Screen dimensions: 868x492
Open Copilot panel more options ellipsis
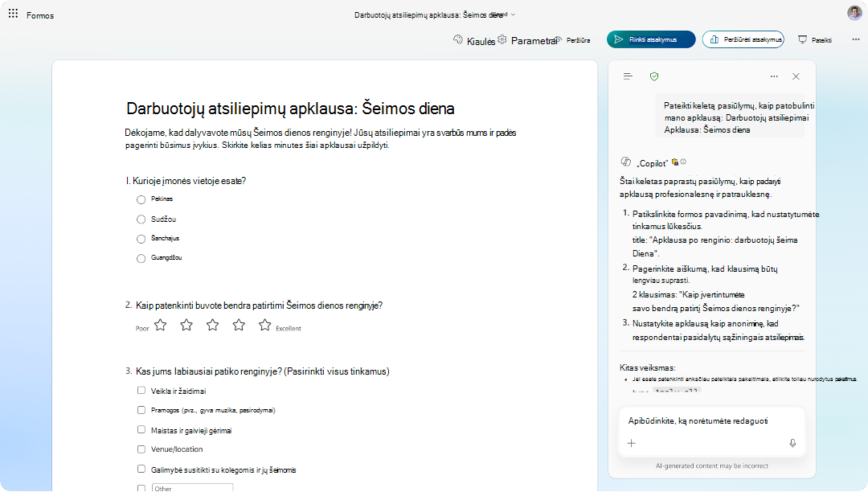pos(774,76)
